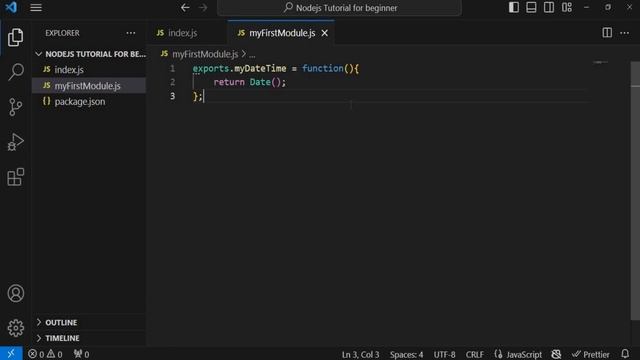640x360 pixels.
Task: Click line number 1 in the gutter
Action: point(172,69)
